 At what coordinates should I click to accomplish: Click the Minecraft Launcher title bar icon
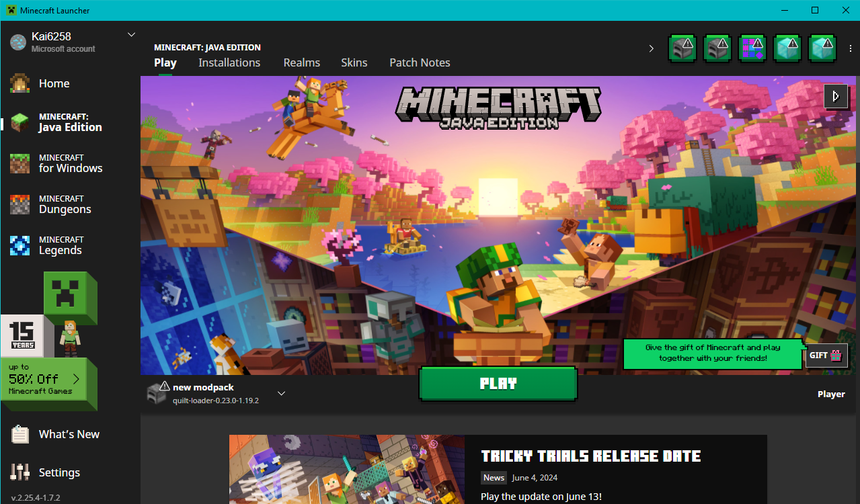(x=11, y=10)
